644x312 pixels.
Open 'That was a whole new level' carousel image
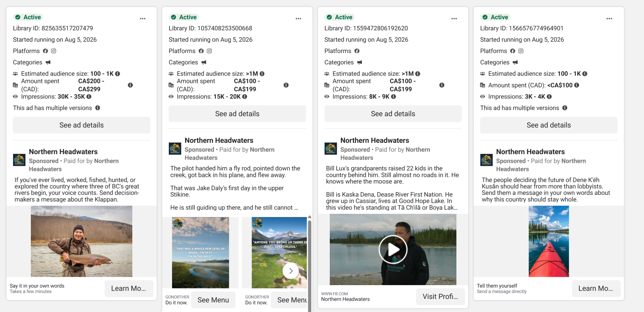pyautogui.click(x=200, y=253)
